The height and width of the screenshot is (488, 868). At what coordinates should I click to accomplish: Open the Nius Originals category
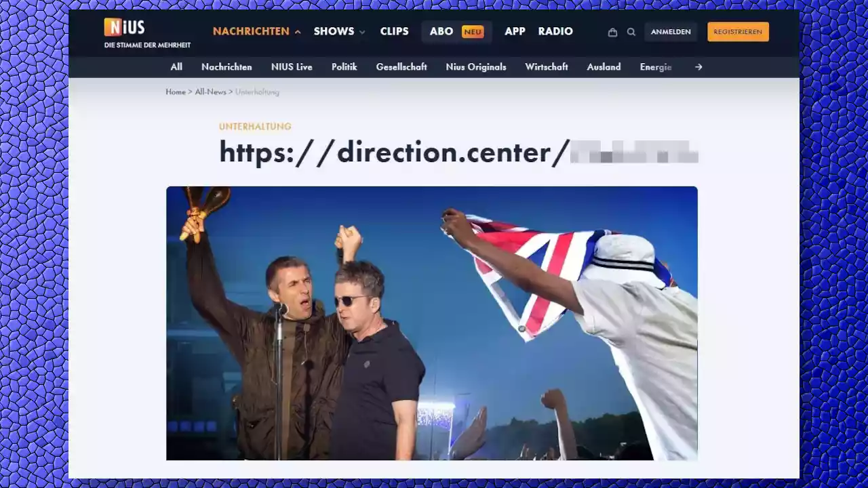pos(476,67)
